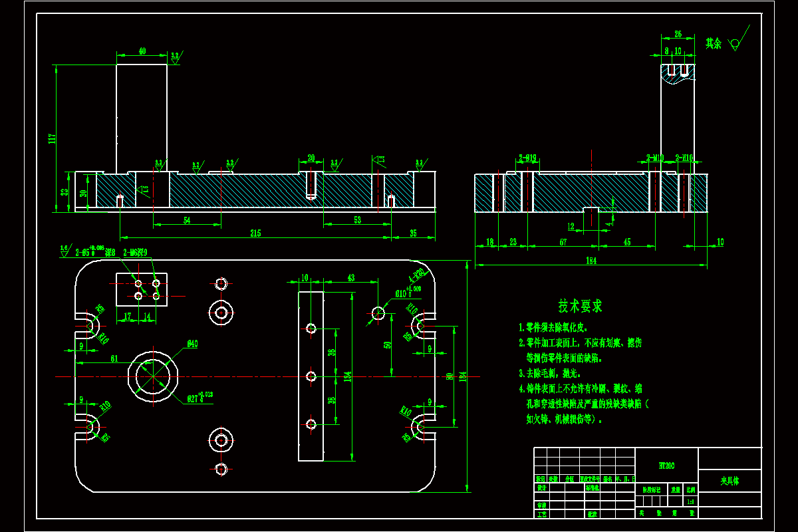Image resolution: width=798 pixels, height=532 pixels.
Task: Click the 'Φ40' diameter callout
Action: [192, 344]
